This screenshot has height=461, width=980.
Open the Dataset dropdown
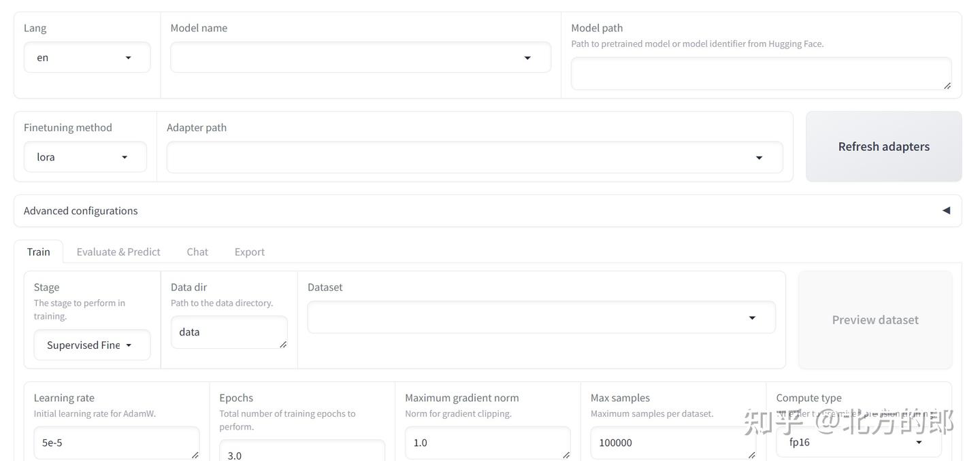pyautogui.click(x=541, y=318)
